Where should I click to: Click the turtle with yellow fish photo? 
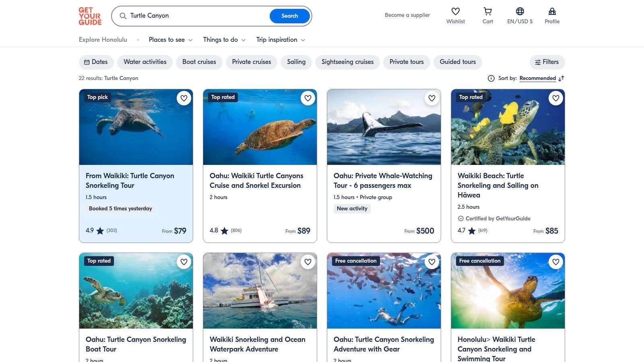(508, 127)
